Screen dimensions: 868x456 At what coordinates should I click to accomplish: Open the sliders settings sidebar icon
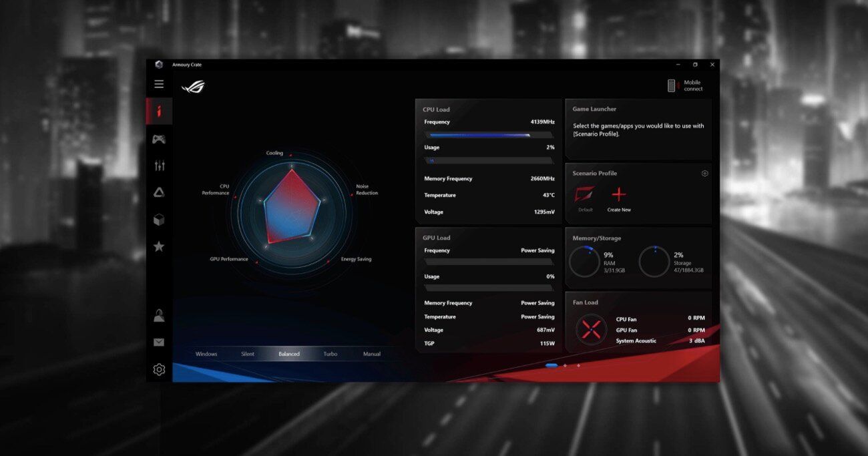click(x=159, y=166)
